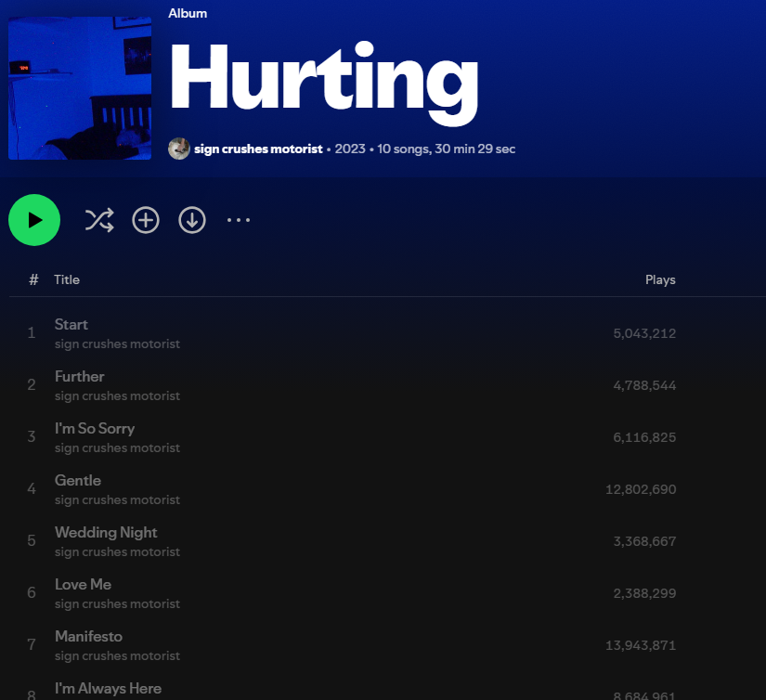The image size is (766, 700).
Task: Click the artist avatar beside sign crushes motorist
Action: (179, 148)
